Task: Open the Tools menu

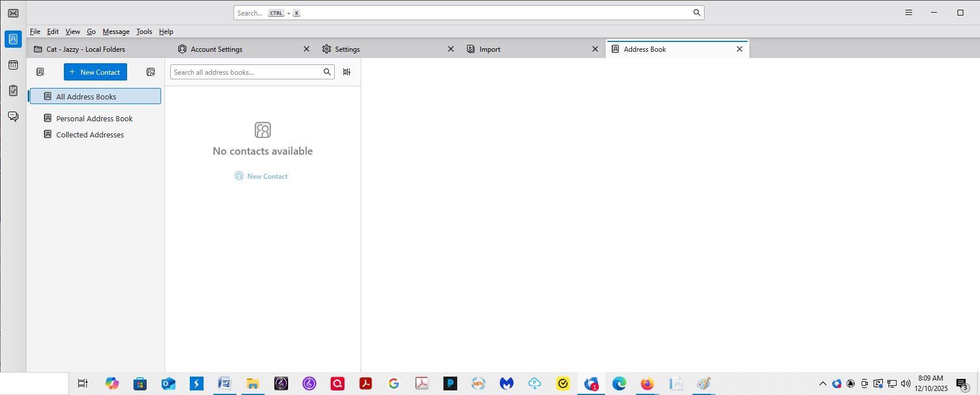Action: (x=144, y=32)
